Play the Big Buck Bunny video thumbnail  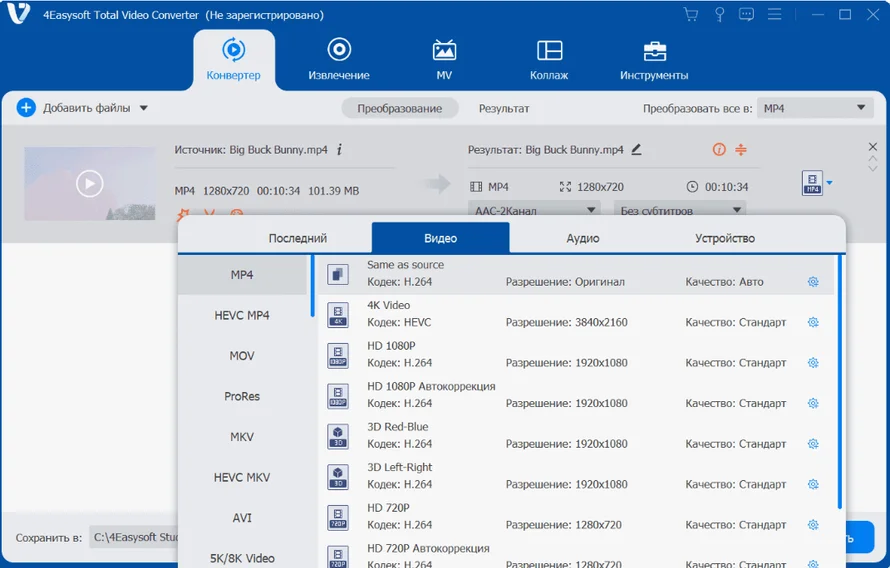(90, 183)
